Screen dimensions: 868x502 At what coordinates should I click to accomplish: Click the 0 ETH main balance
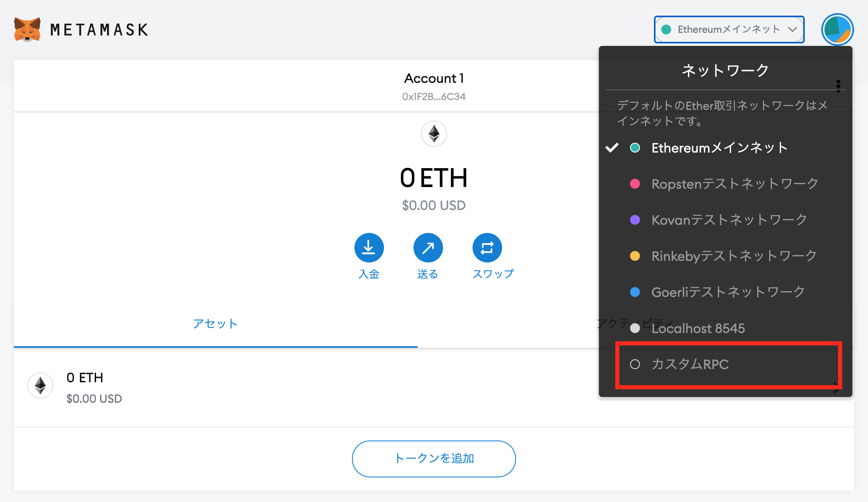pos(434,178)
